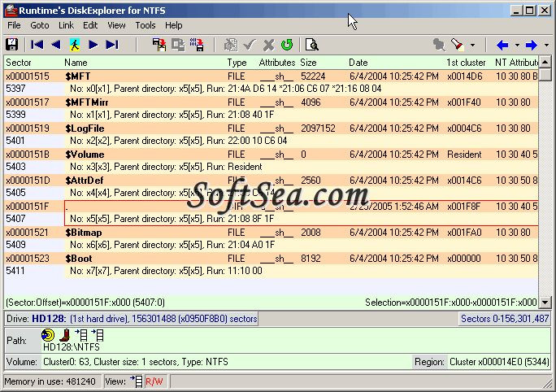Click the Date column header
Image resolution: width=556 pixels, height=392 pixels.
tap(358, 63)
